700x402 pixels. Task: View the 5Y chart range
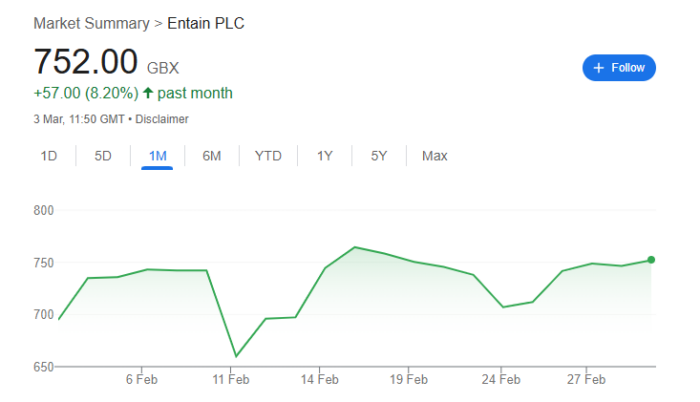coord(379,156)
